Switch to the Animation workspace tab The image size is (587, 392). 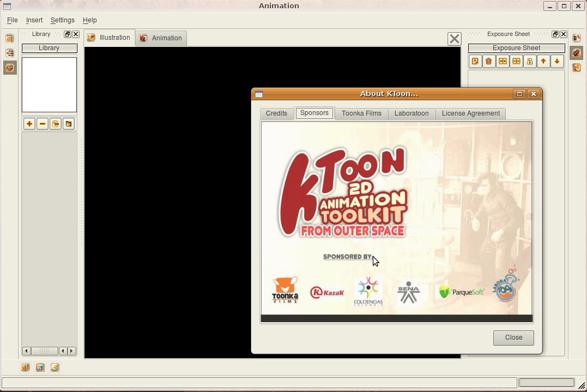[161, 38]
